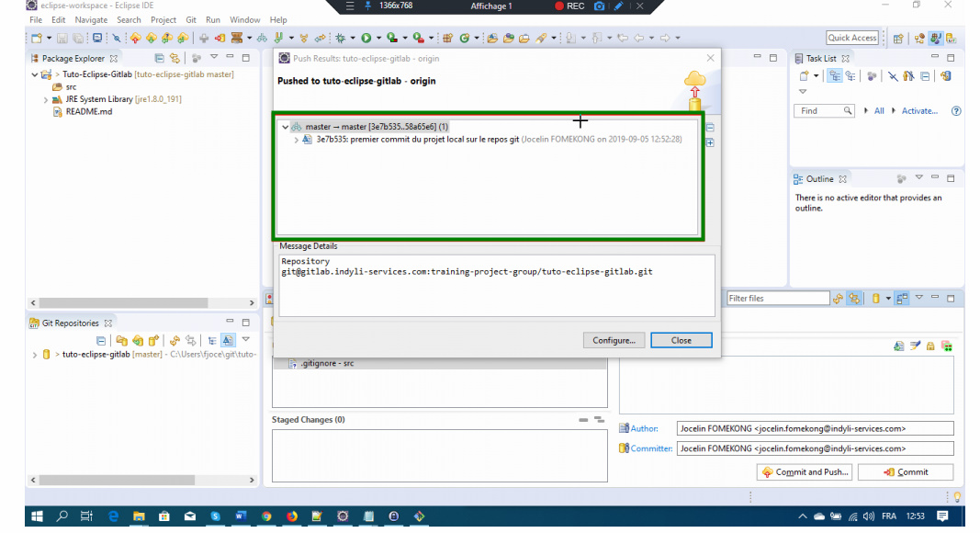Viewport: 980px width, 533px height.
Task: Click the Chrome icon in taskbar
Action: (266, 516)
